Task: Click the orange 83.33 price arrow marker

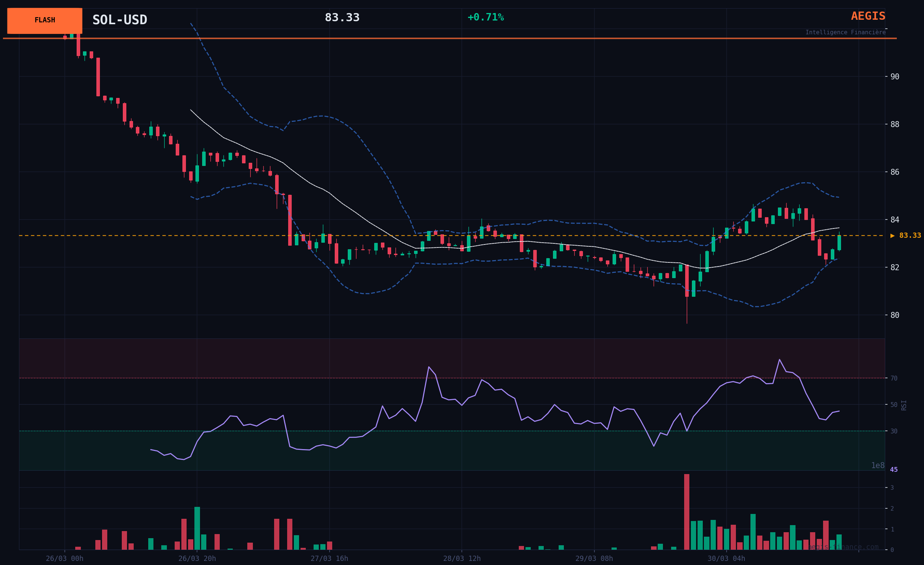Action: 906,236
